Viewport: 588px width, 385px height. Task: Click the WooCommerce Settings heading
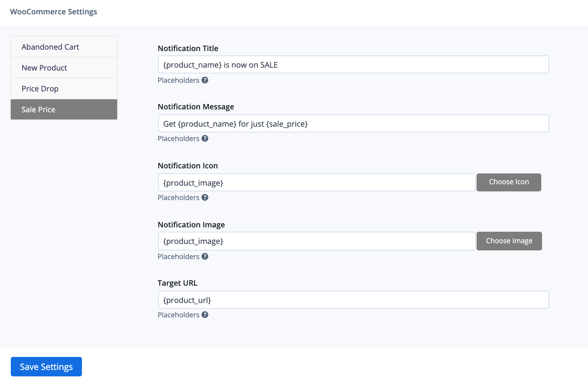pyautogui.click(x=54, y=12)
